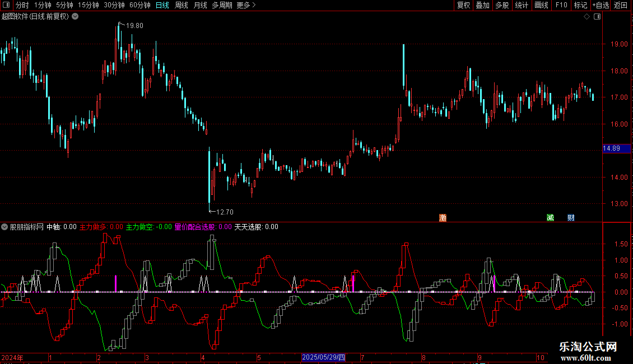Image resolution: width=633 pixels, height=364 pixels.
Task: Open 多股 multi-stock view
Action: (x=502, y=5)
